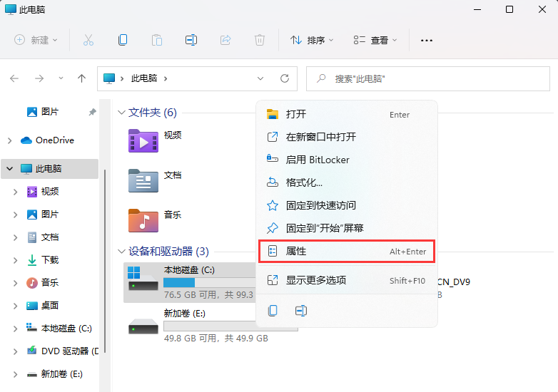Click the refresh button in address bar
558x392 pixels.
(x=284, y=78)
